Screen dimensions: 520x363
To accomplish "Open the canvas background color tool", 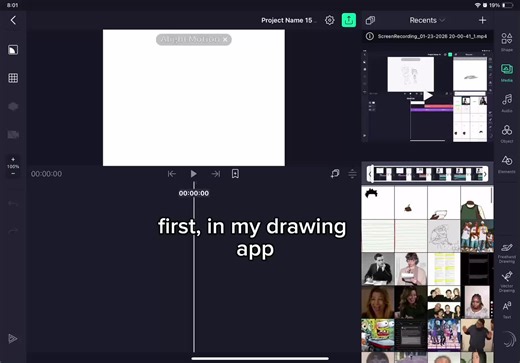I will coord(13,50).
